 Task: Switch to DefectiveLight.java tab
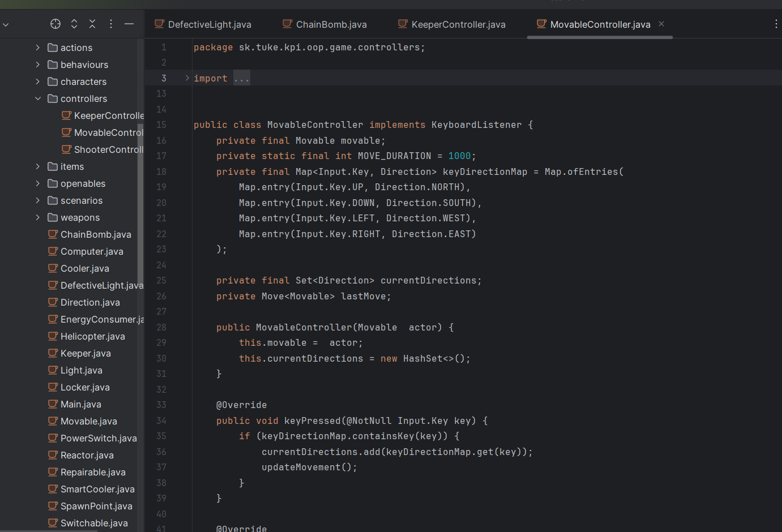click(203, 24)
